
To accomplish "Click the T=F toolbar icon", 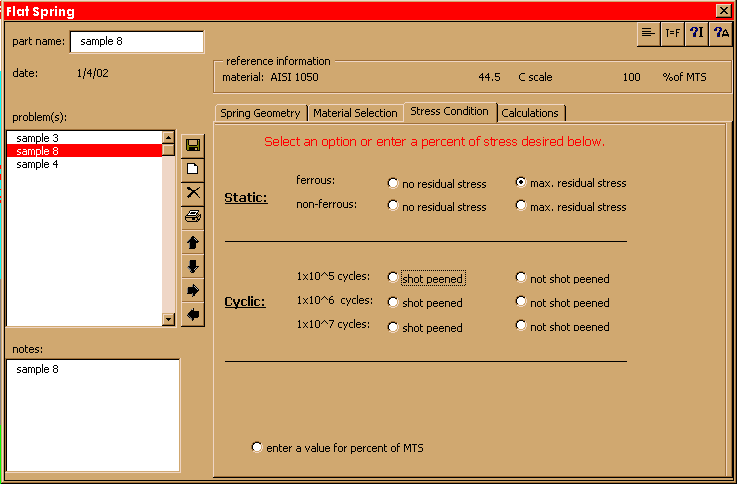I will point(673,33).
